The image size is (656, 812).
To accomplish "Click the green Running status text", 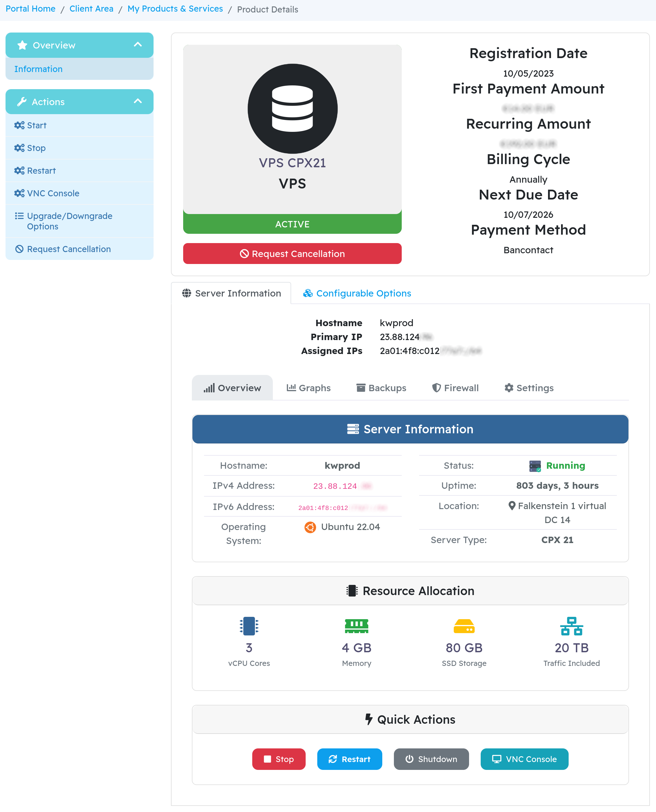I will [566, 466].
